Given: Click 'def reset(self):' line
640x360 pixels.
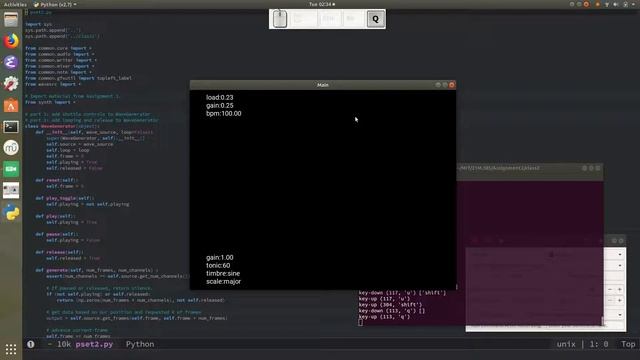Looking at the screenshot, I should coord(57,180).
